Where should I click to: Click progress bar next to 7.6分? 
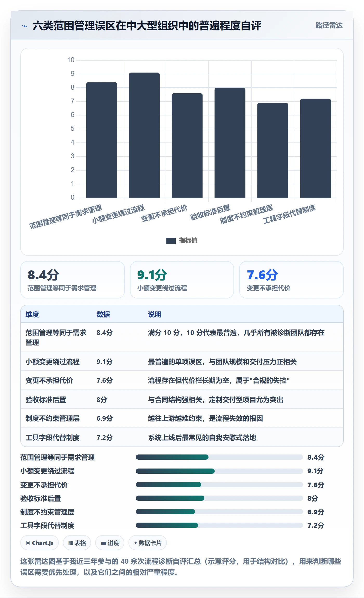[219, 485]
